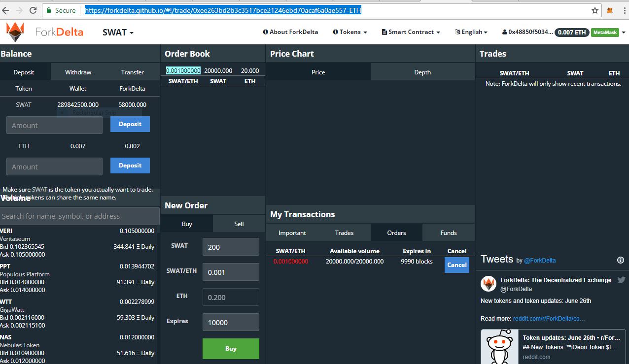Click the green MetaMask badge
This screenshot has width=629, height=364.
pyautogui.click(x=605, y=33)
